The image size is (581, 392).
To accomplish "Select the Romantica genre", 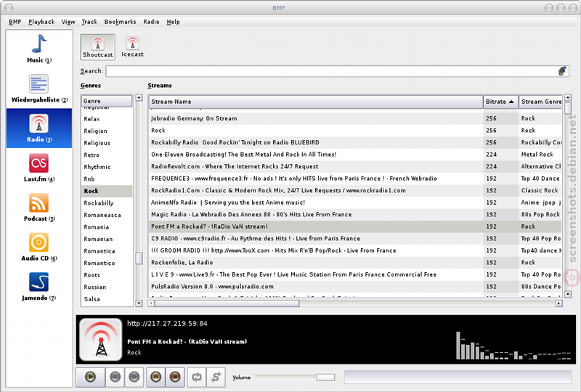I will click(107, 251).
